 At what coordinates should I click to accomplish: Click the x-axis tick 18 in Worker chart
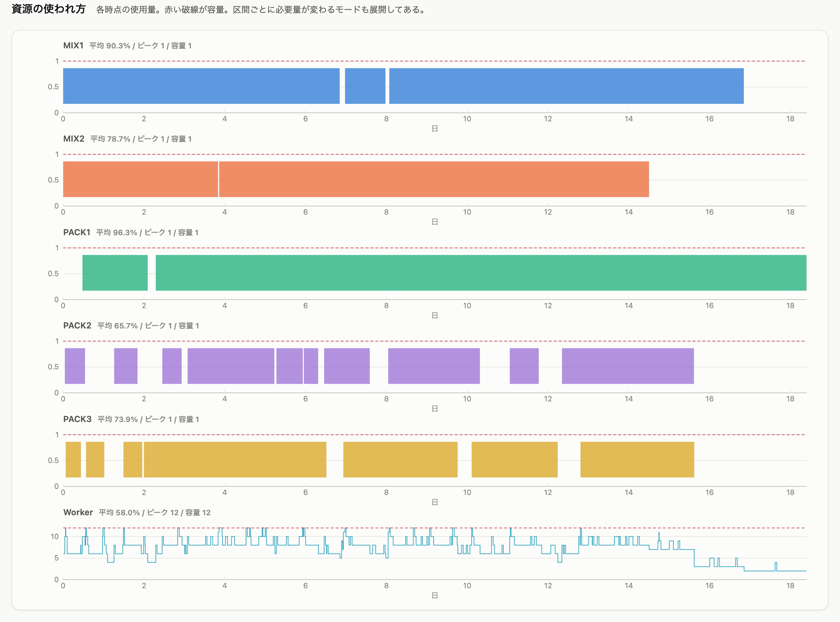pos(790,585)
